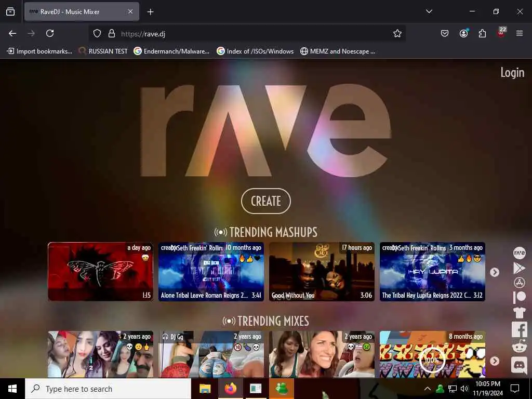Show hidden system tray icons
Screen dimensions: 532x399
(428, 389)
